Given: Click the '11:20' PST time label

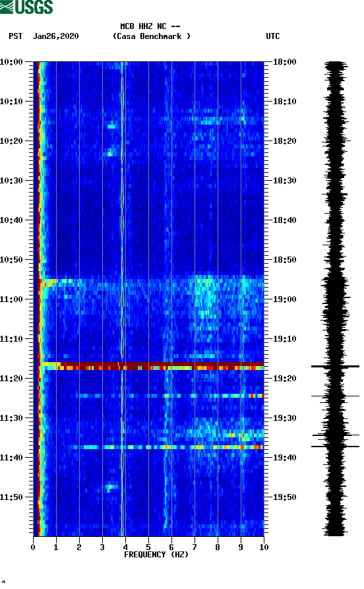Looking at the screenshot, I should click(11, 379).
